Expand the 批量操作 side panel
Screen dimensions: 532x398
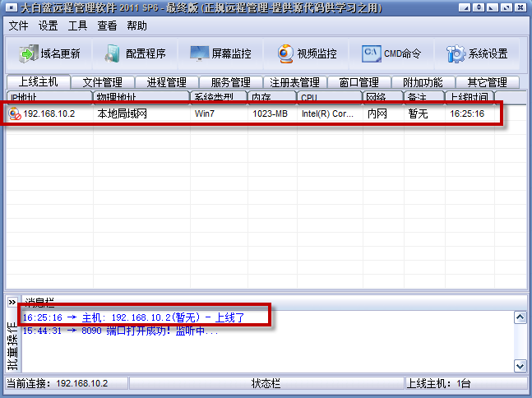pos(12,302)
